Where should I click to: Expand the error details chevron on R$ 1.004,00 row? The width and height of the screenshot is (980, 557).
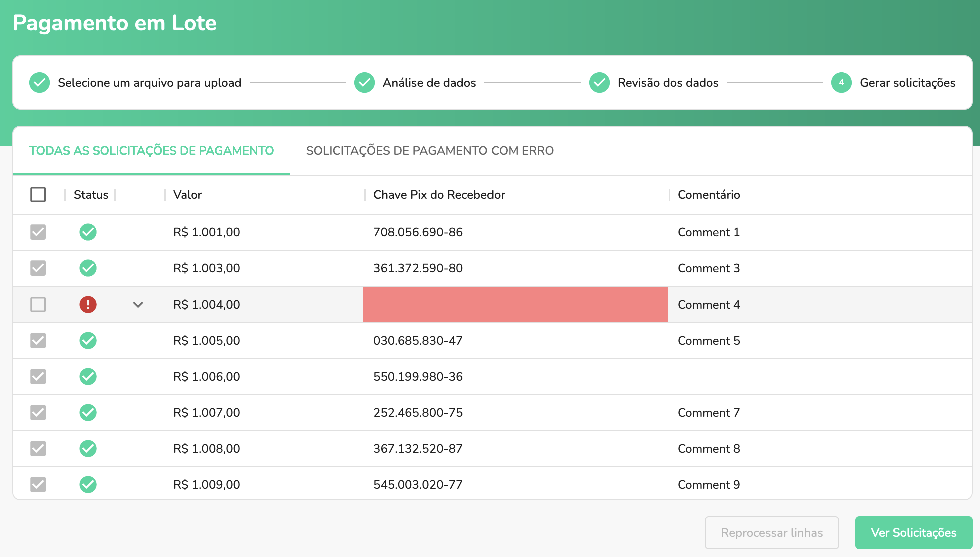(138, 304)
